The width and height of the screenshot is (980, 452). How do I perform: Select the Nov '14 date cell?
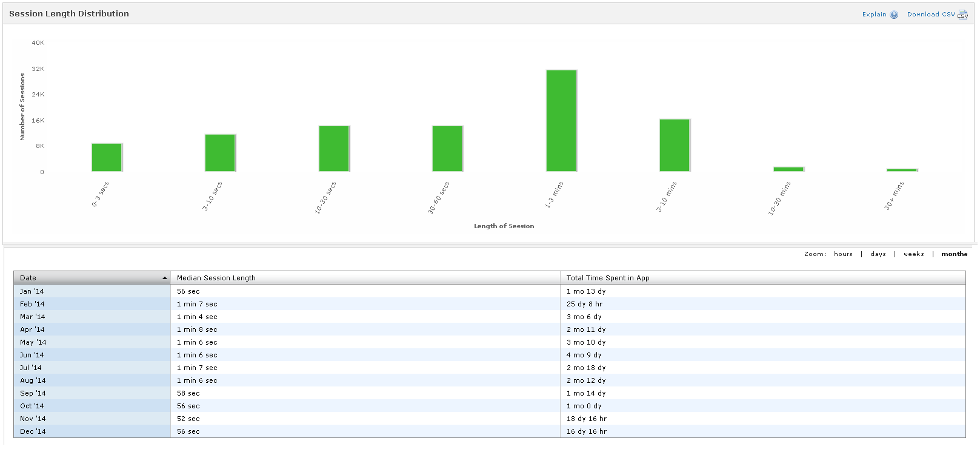[92, 419]
